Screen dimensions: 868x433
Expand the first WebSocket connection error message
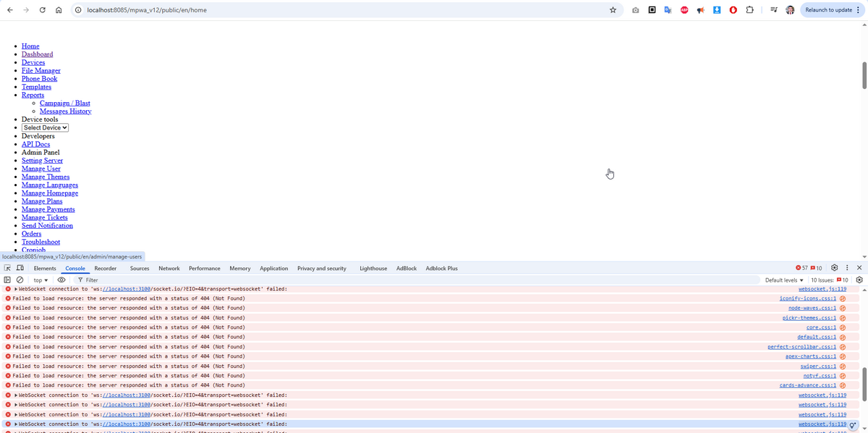(16, 289)
